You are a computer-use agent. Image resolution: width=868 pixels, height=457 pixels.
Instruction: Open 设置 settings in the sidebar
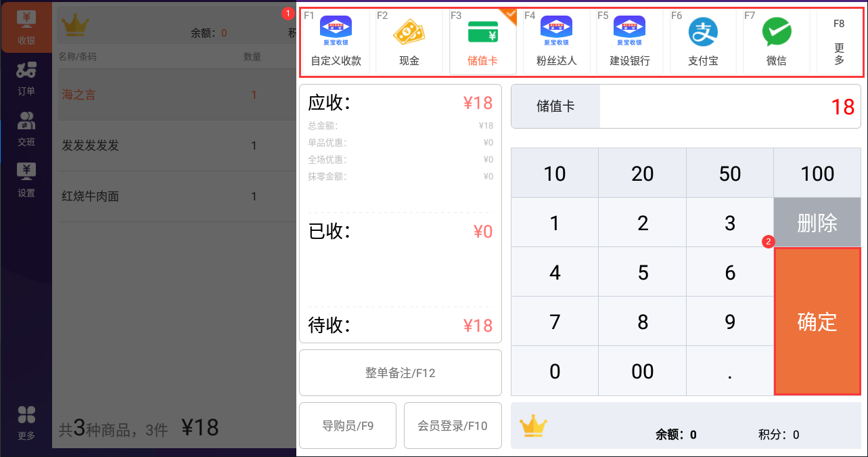(26, 179)
